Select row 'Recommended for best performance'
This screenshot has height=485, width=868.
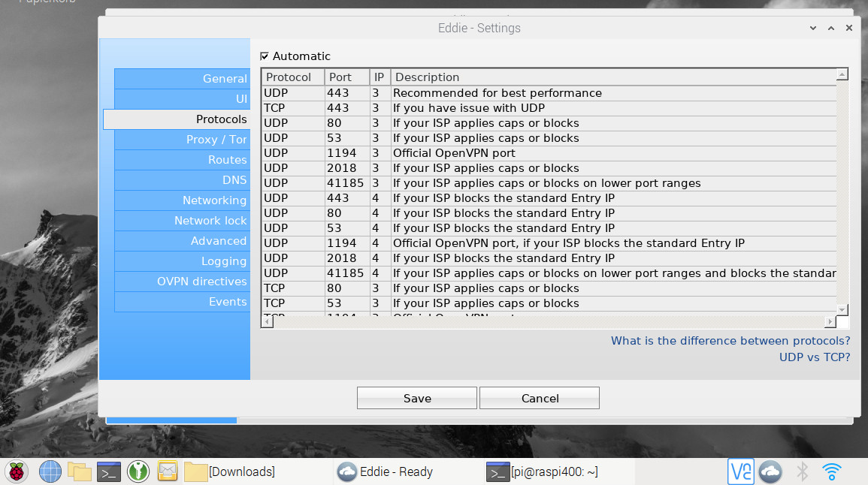[x=549, y=93]
